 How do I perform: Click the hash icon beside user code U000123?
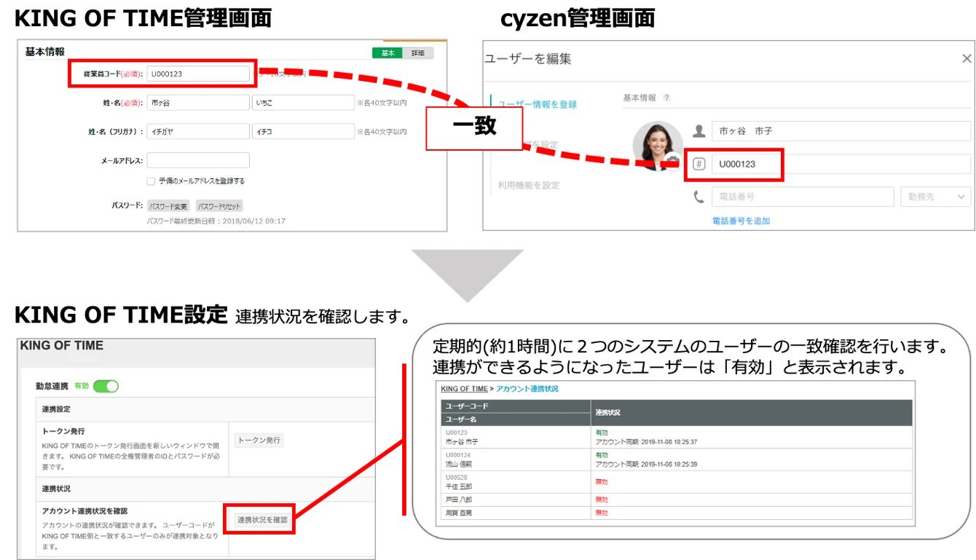coord(698,164)
